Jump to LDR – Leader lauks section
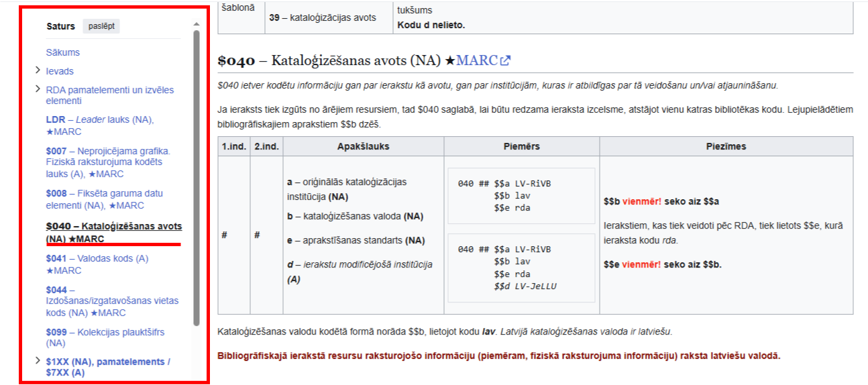Screen dimensions: 868x385 point(99,125)
